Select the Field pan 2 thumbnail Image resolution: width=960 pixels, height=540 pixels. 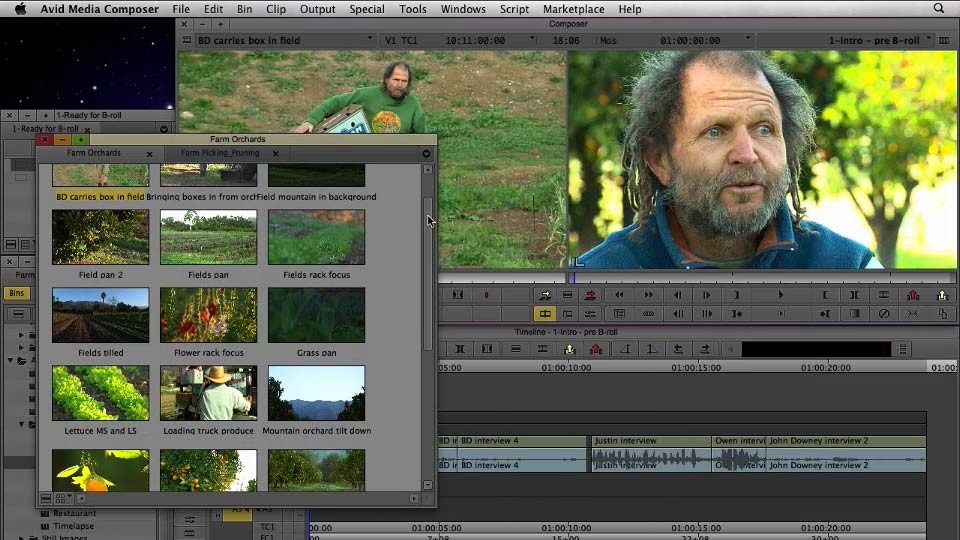coord(100,237)
